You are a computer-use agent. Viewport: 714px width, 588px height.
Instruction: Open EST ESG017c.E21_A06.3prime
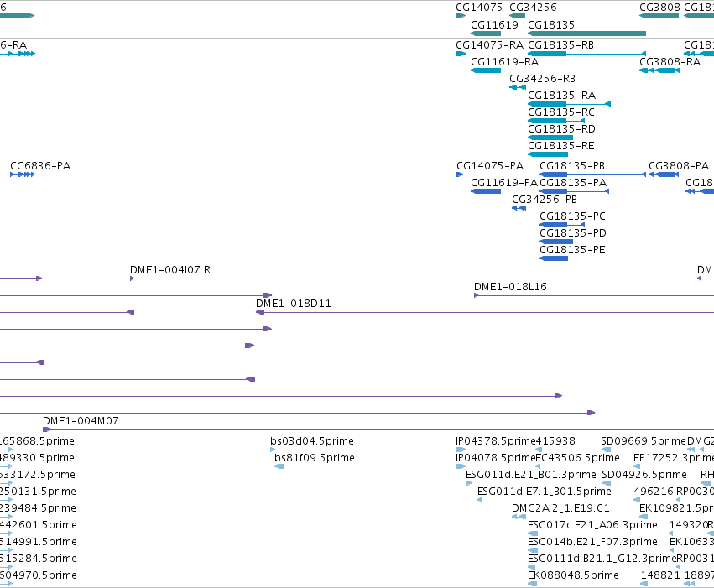click(533, 533)
